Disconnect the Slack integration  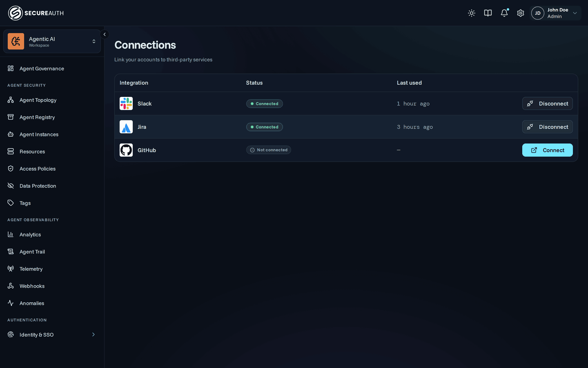pos(547,103)
